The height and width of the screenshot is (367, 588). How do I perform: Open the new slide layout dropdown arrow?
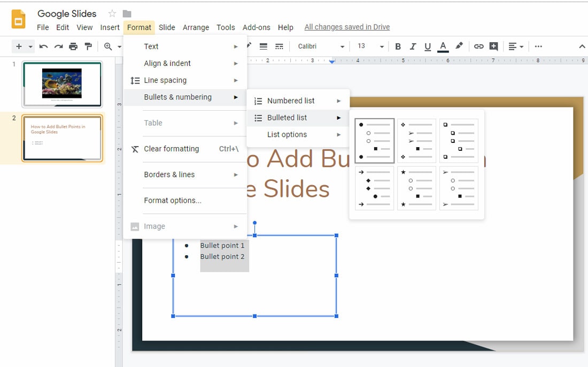(x=30, y=47)
